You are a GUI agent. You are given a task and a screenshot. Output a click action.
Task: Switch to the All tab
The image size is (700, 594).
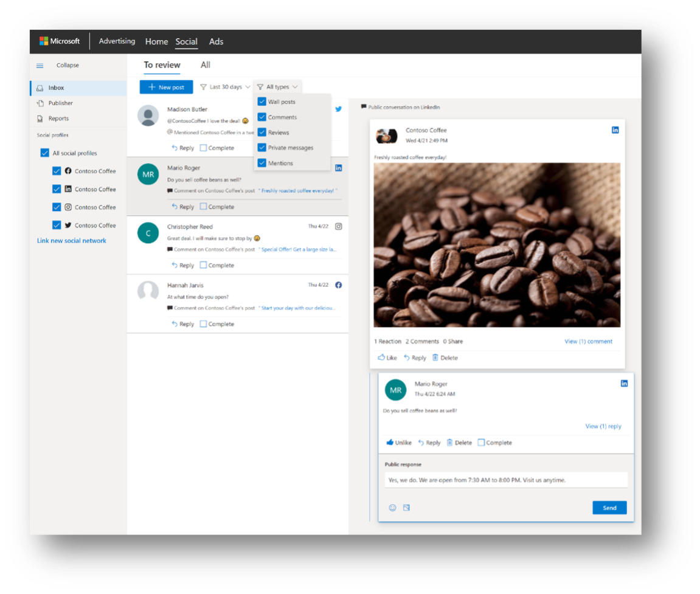click(206, 64)
